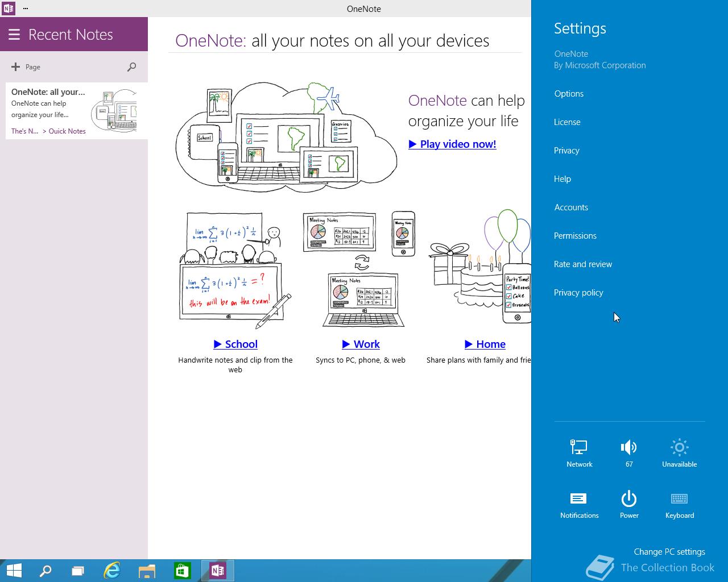Click OneNote app icon in title bar
728x582 pixels.
[8, 9]
